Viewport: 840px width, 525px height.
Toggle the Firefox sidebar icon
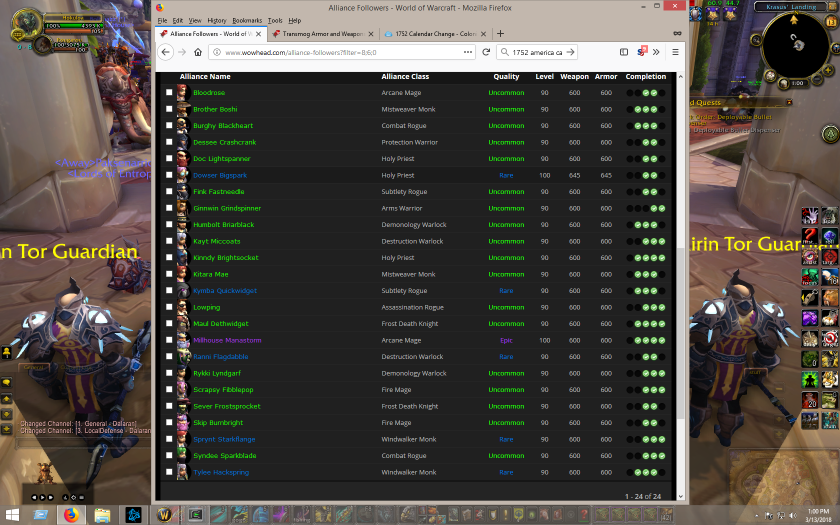(x=624, y=52)
